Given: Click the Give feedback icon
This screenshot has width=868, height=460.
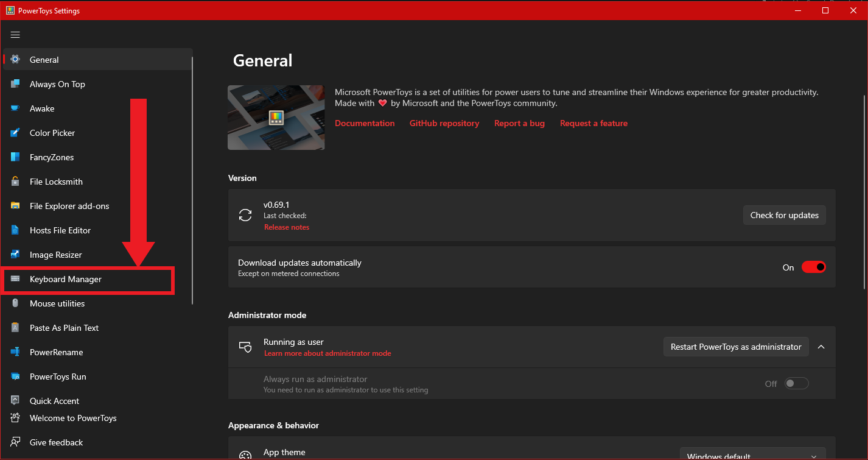Looking at the screenshot, I should pyautogui.click(x=15, y=442).
